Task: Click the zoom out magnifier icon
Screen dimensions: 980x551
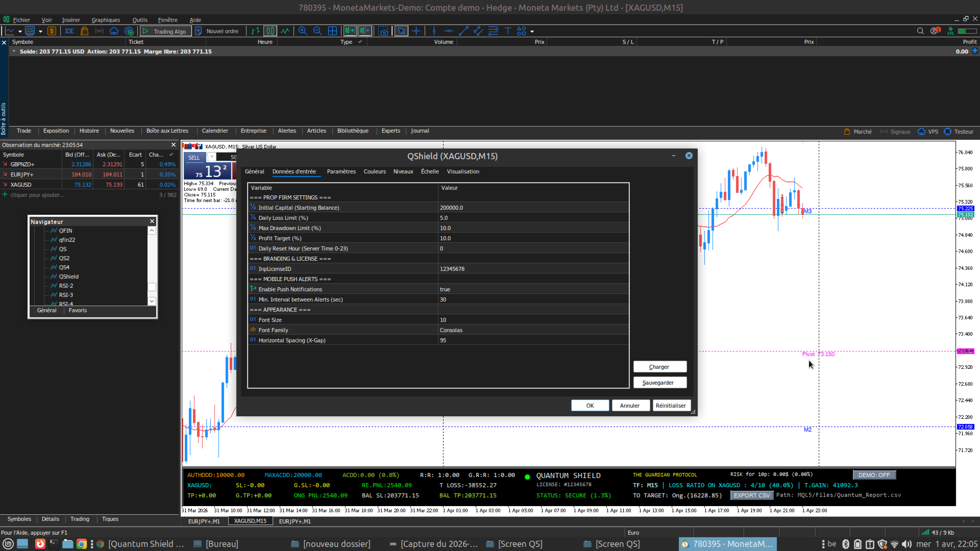Action: (x=317, y=31)
